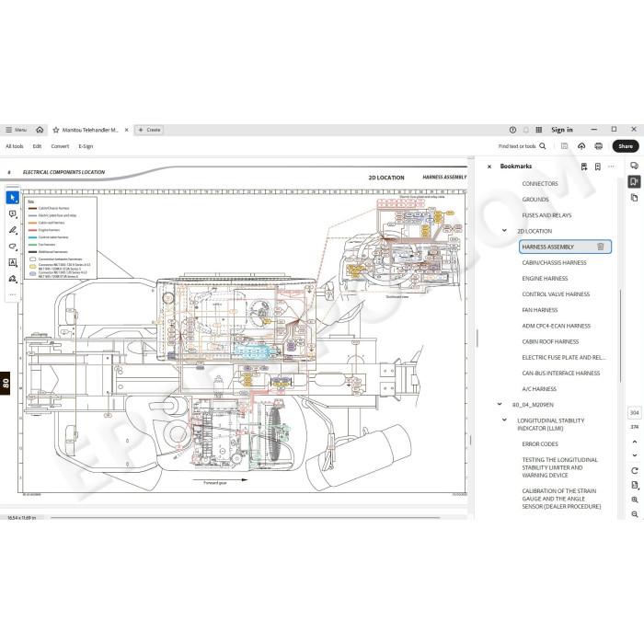The width and height of the screenshot is (644, 644).
Task: Open All tools menu
Action: tap(15, 146)
